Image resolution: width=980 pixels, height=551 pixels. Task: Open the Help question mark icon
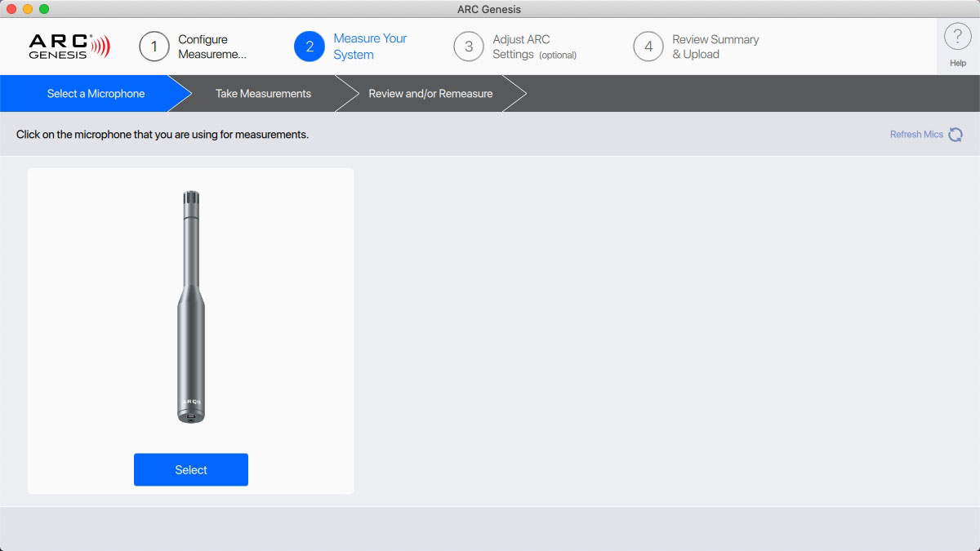(957, 38)
